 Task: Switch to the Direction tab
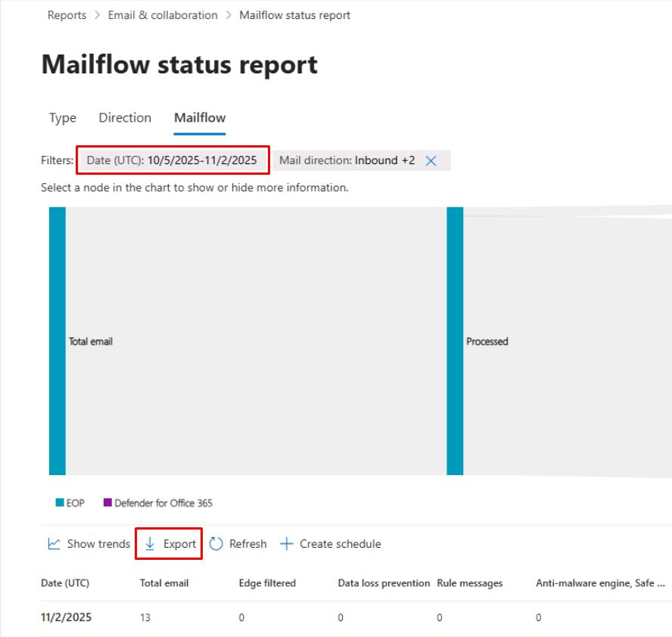(x=125, y=118)
